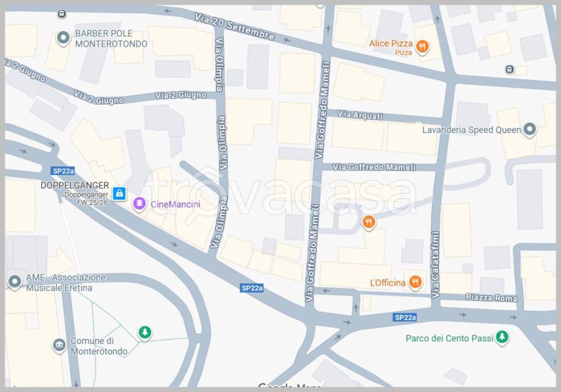This screenshot has width=561, height=392.
Task: Click the green park icon near Comune
Action: [145, 333]
